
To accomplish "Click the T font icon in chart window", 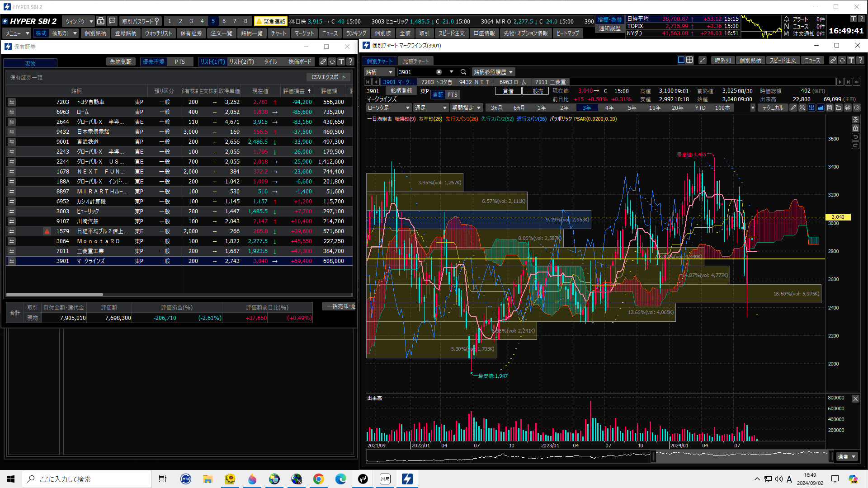I will click(851, 60).
